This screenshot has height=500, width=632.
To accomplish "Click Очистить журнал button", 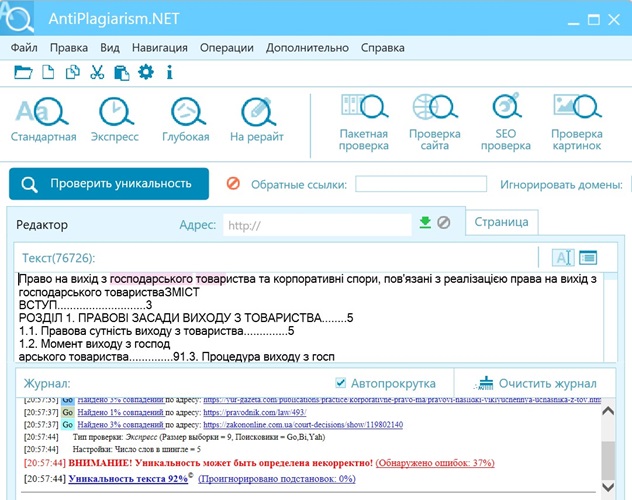I will click(537, 383).
